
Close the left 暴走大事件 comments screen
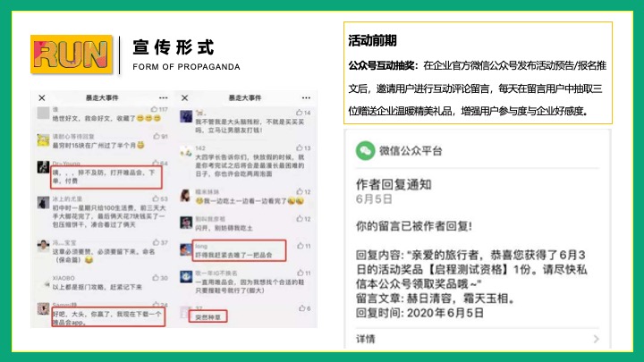click(x=42, y=97)
